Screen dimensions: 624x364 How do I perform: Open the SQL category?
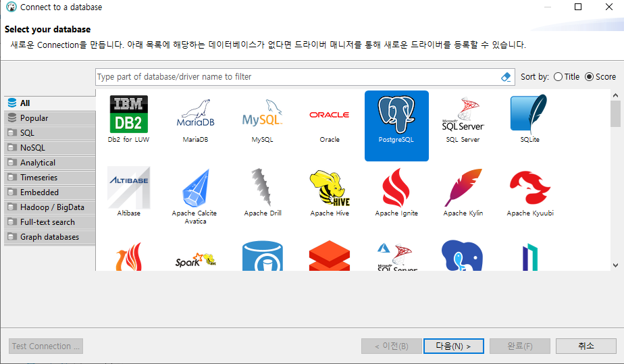point(50,133)
